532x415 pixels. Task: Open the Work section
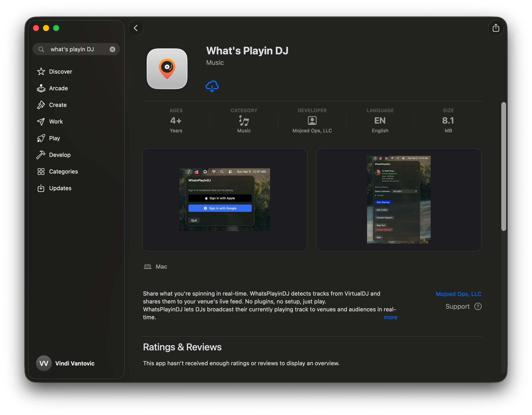tap(56, 121)
